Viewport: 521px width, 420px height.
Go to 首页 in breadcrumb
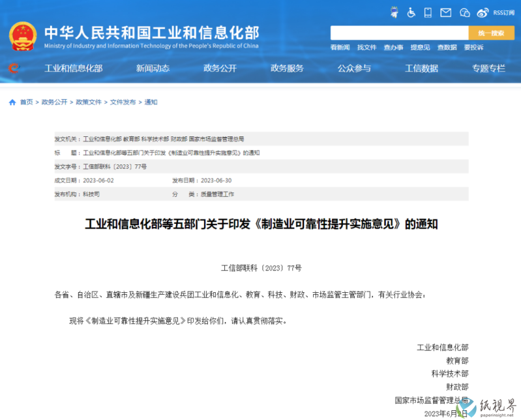[x=27, y=102]
